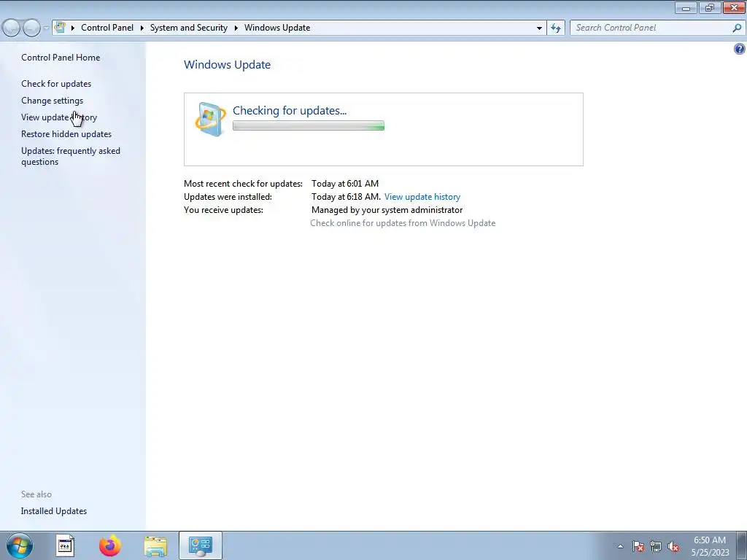Image resolution: width=747 pixels, height=560 pixels.
Task: Open Restore hidden updates
Action: pyautogui.click(x=66, y=134)
